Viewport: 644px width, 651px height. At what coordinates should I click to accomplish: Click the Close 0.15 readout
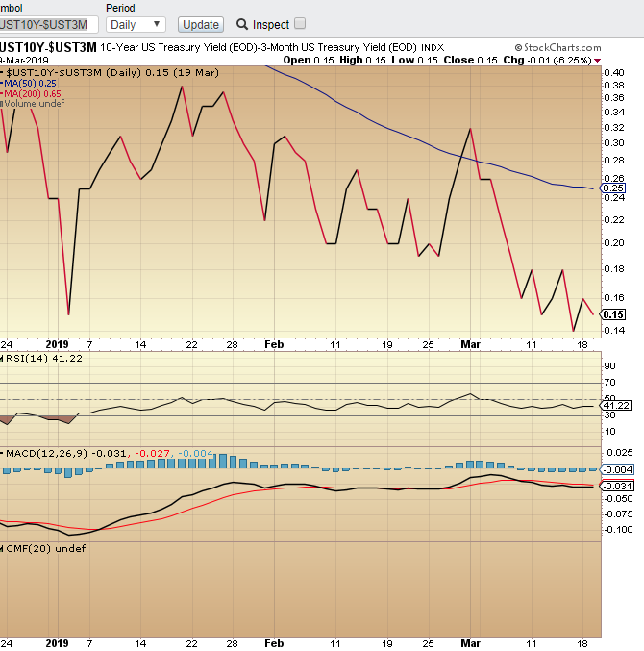(470, 60)
